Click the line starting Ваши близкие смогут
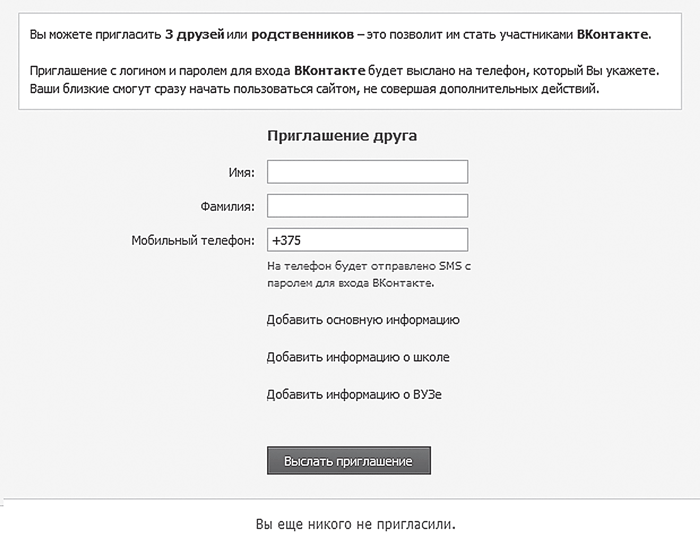 tap(314, 89)
